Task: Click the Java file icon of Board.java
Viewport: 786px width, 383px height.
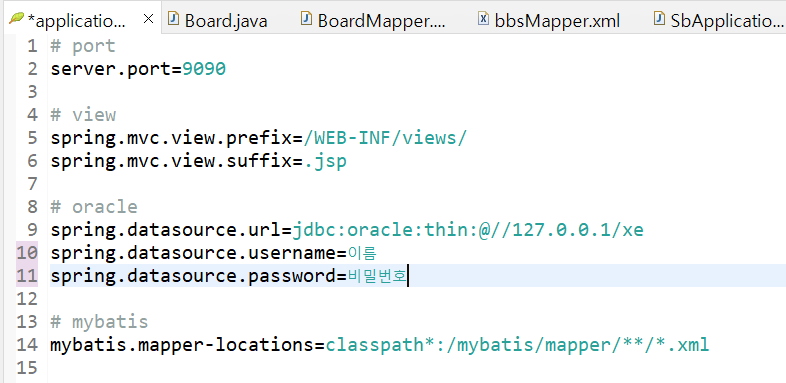Action: [173, 19]
